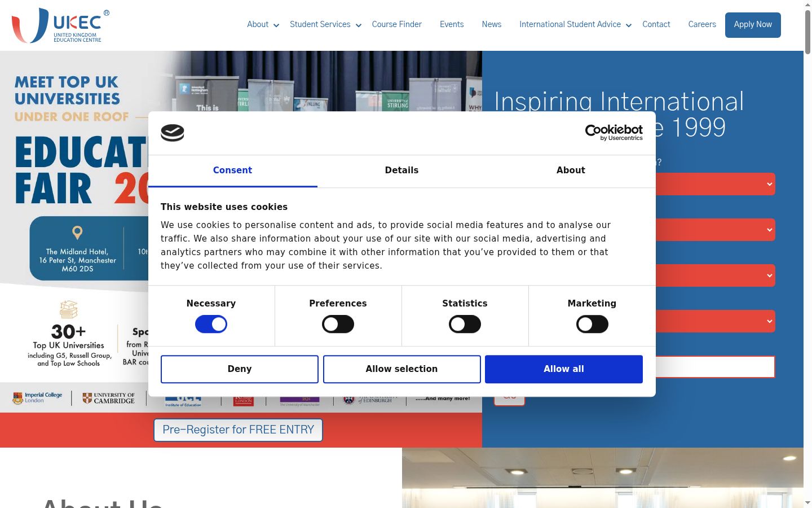Click Deny cookies button
The height and width of the screenshot is (508, 812).
pos(240,369)
